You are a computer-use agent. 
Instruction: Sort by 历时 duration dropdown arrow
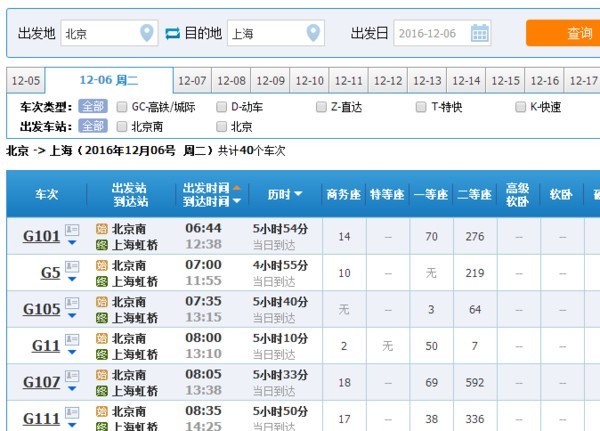point(298,194)
